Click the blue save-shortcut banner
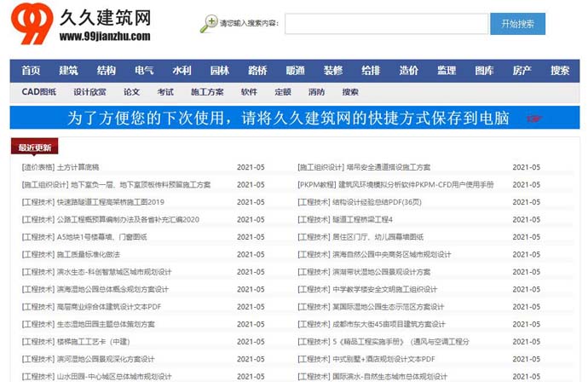This screenshot has width=588, height=382. pyautogui.click(x=295, y=118)
